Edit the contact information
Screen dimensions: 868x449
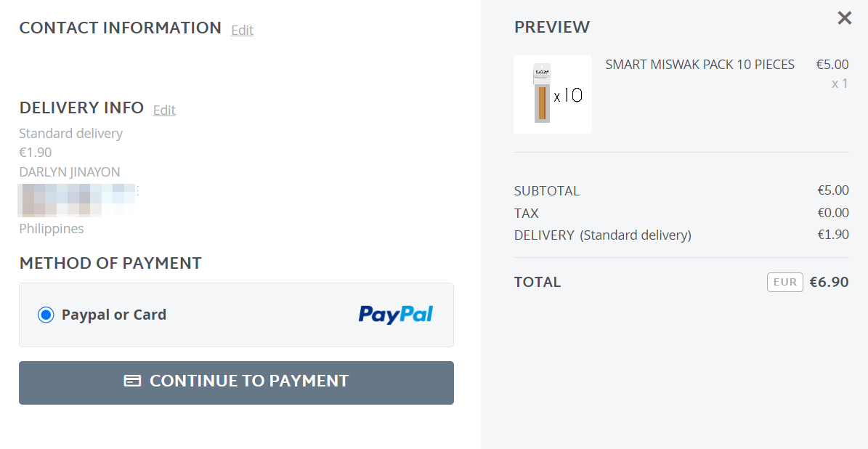point(242,30)
